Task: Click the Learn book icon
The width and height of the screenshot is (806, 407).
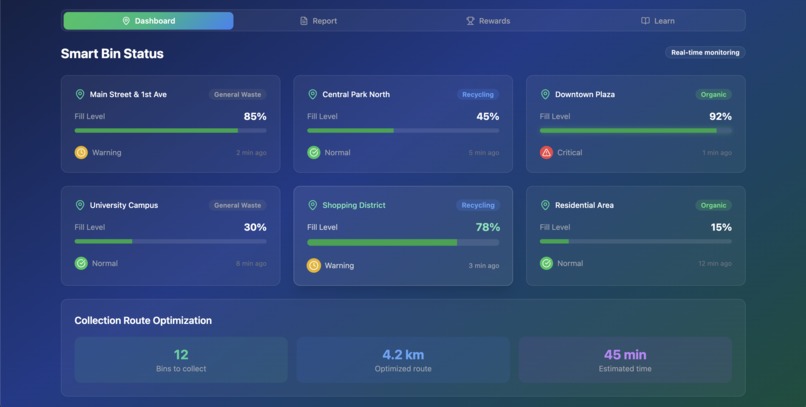Action: tap(645, 21)
